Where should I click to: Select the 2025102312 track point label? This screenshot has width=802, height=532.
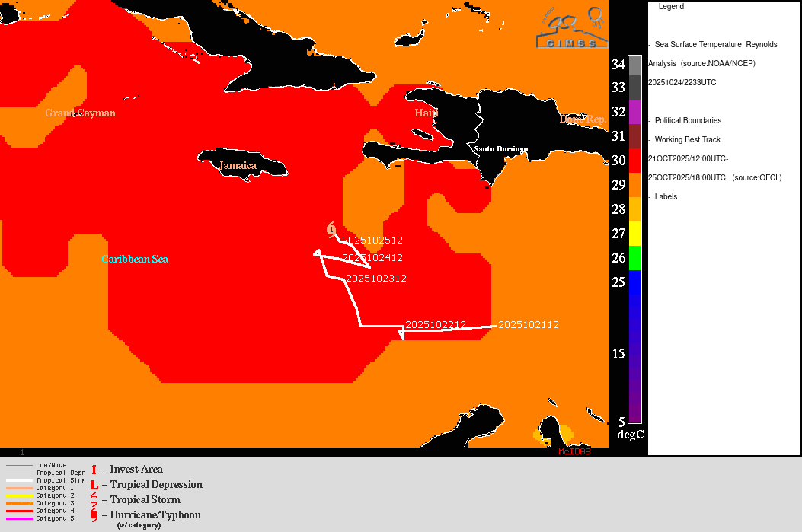tap(376, 279)
